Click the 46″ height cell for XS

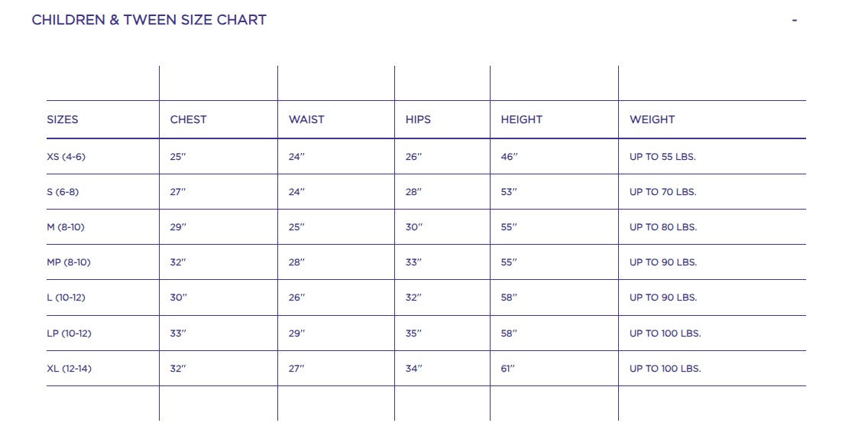pos(509,157)
